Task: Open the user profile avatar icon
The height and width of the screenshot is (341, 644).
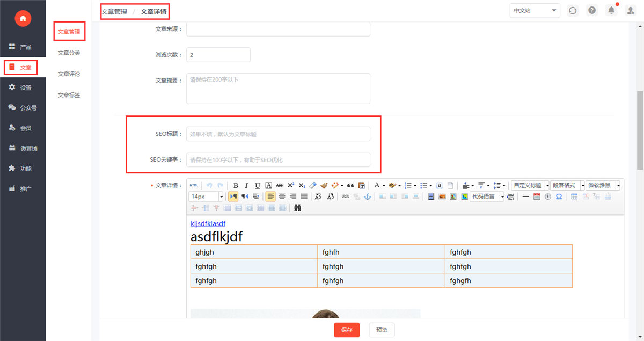Action: (631, 11)
